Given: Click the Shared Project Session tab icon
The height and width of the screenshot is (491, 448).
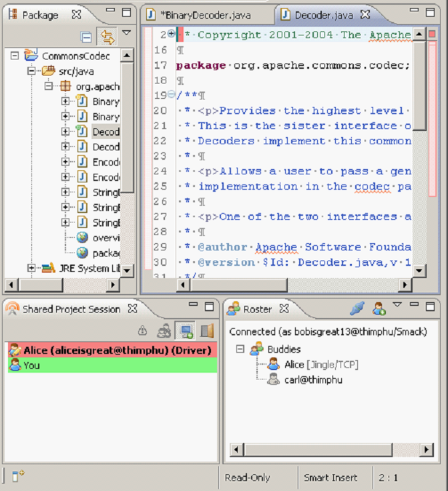Looking at the screenshot, I should click(12, 308).
